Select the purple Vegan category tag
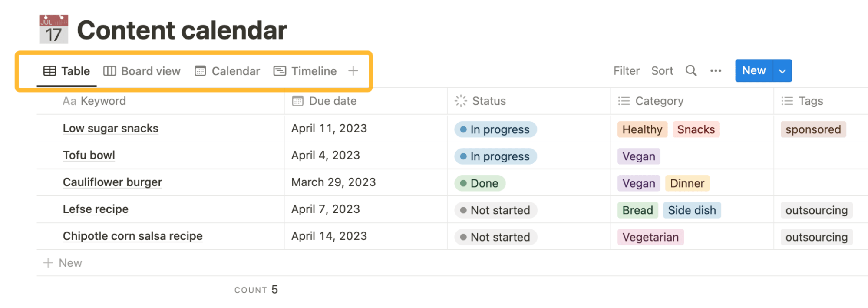The image size is (868, 308). coord(638,156)
